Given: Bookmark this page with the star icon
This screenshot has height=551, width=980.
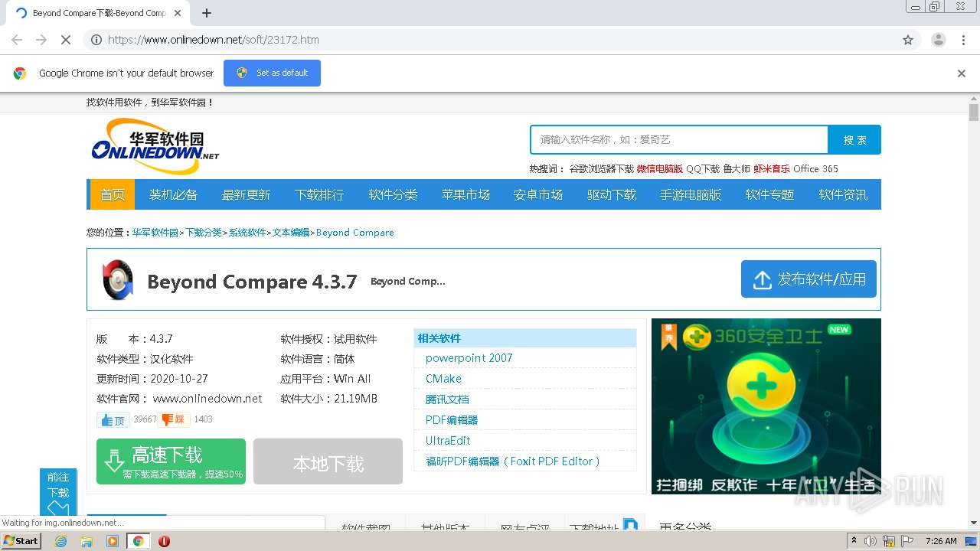Looking at the screenshot, I should 908,40.
